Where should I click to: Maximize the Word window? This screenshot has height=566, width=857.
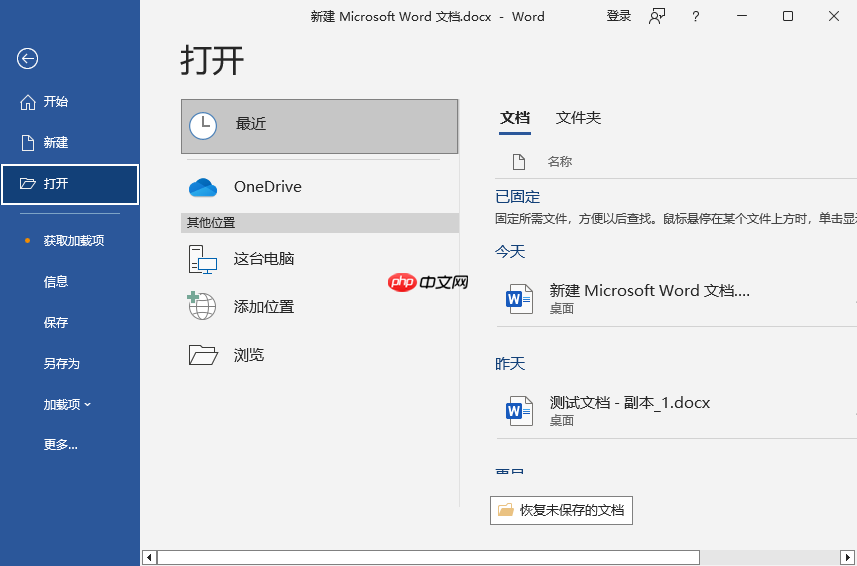(788, 16)
